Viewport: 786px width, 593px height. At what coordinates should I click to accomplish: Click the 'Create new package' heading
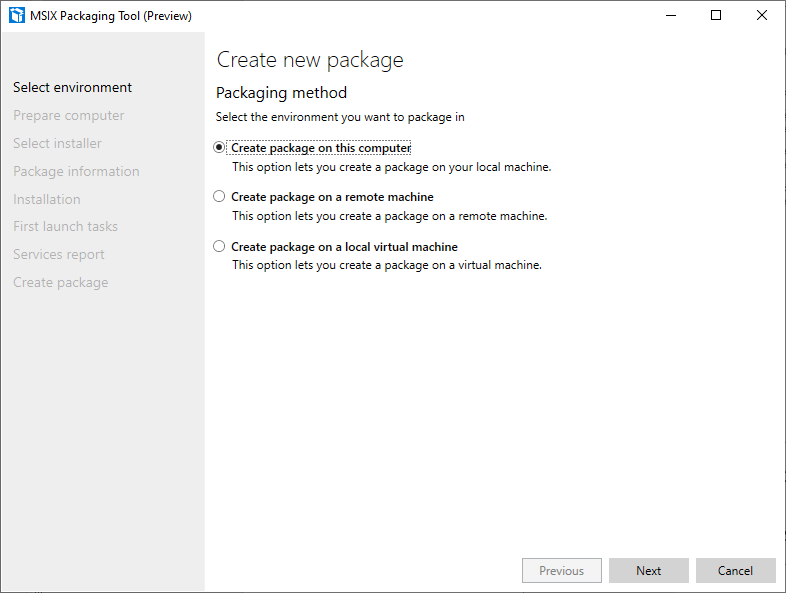pos(310,60)
